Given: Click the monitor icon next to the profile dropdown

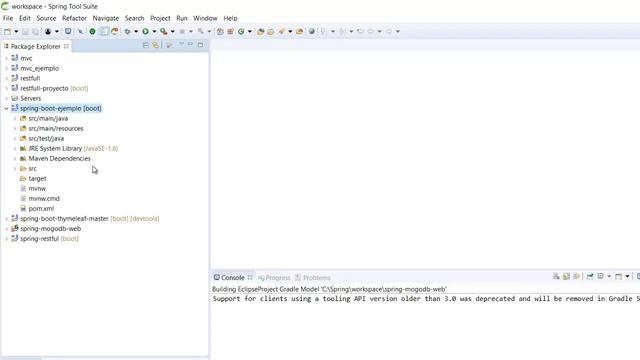Looking at the screenshot, I should pos(68,31).
